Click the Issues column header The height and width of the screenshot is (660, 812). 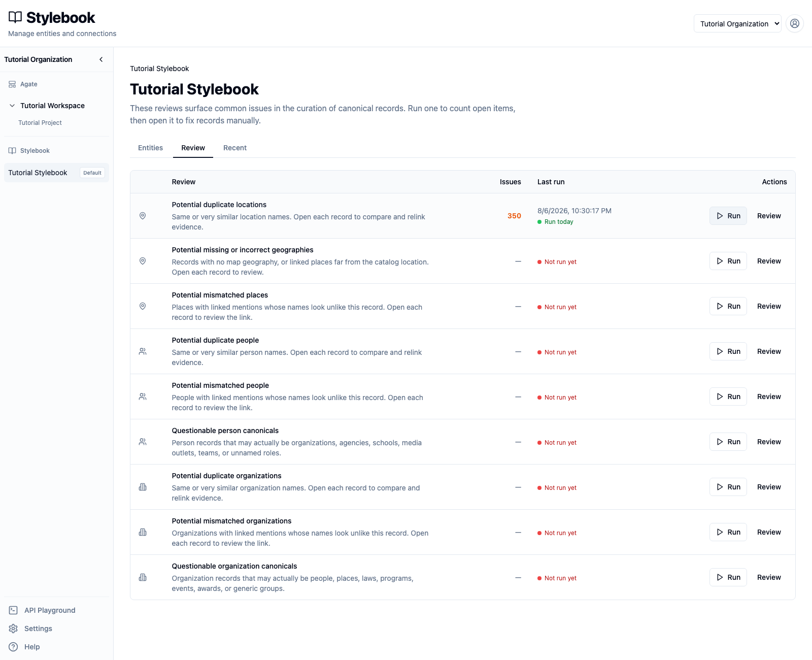point(510,182)
